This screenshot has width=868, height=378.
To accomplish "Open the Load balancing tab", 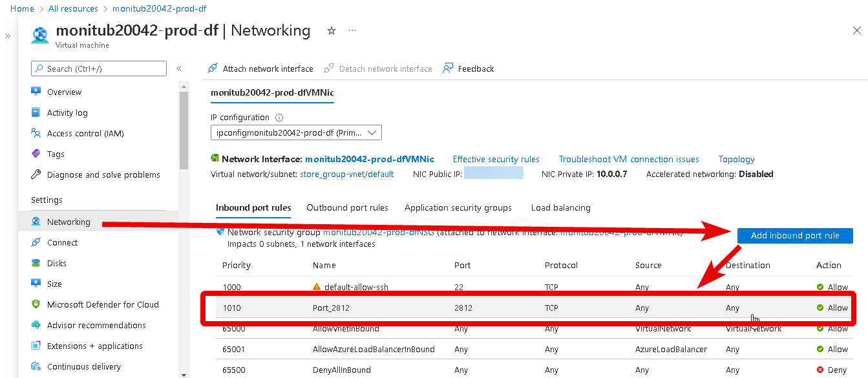I will tap(561, 207).
